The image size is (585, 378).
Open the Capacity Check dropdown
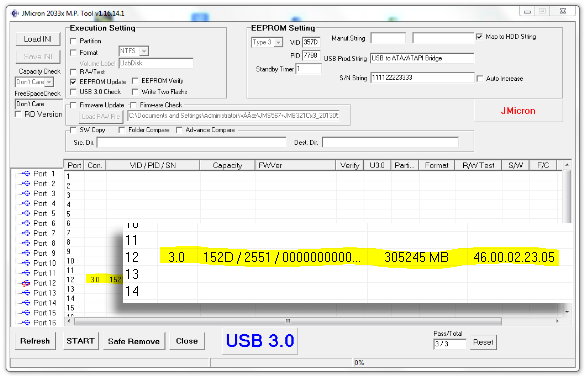tap(34, 82)
